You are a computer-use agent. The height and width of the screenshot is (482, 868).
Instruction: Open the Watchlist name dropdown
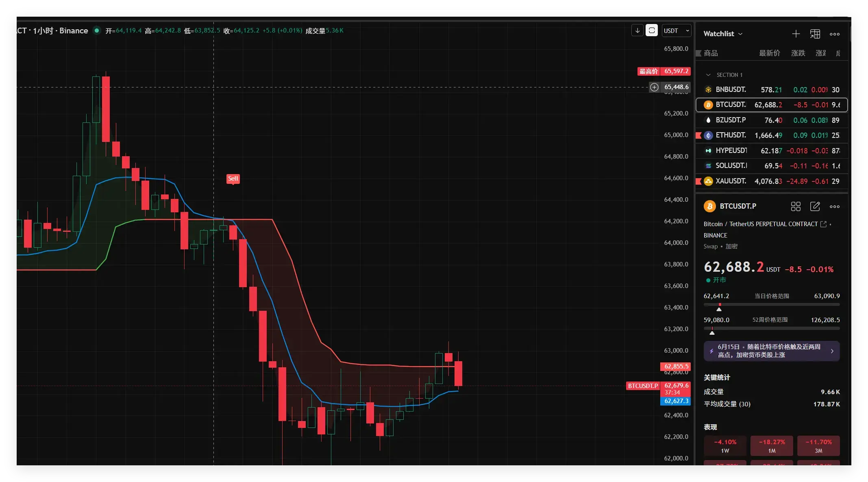click(x=723, y=34)
